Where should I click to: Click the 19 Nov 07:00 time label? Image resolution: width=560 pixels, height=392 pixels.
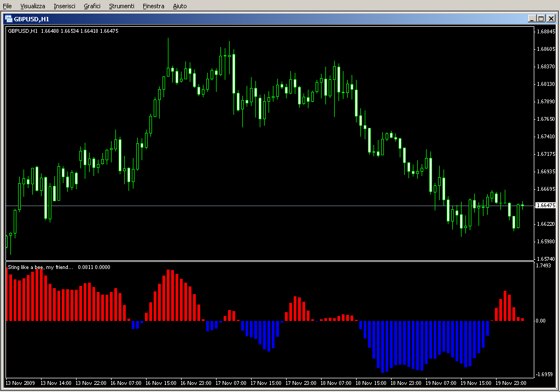[x=441, y=383]
